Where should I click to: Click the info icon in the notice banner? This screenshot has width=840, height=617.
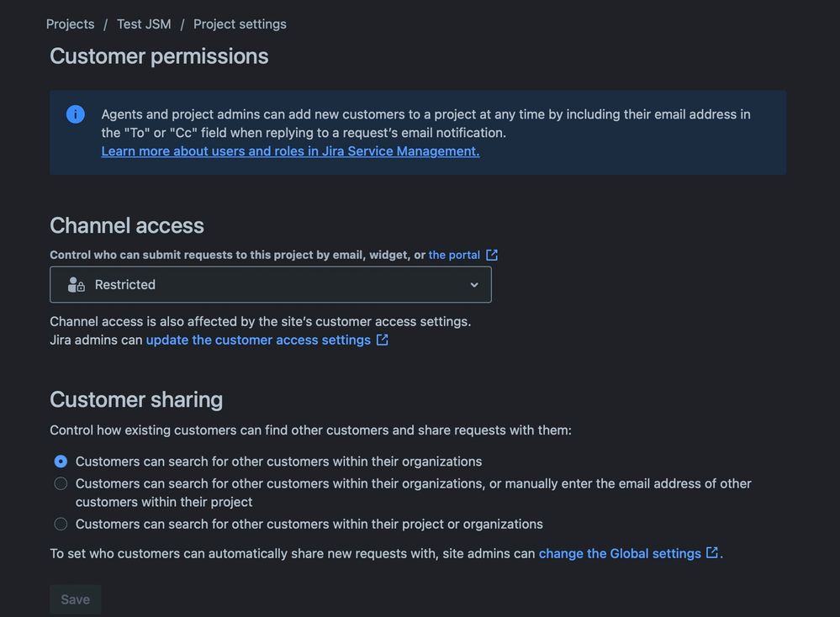(x=75, y=113)
